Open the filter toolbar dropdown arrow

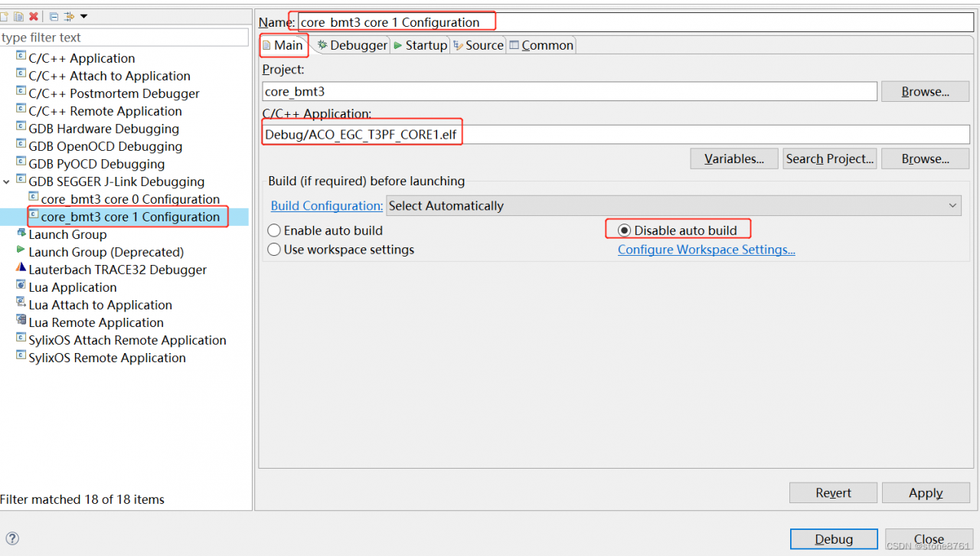point(83,16)
